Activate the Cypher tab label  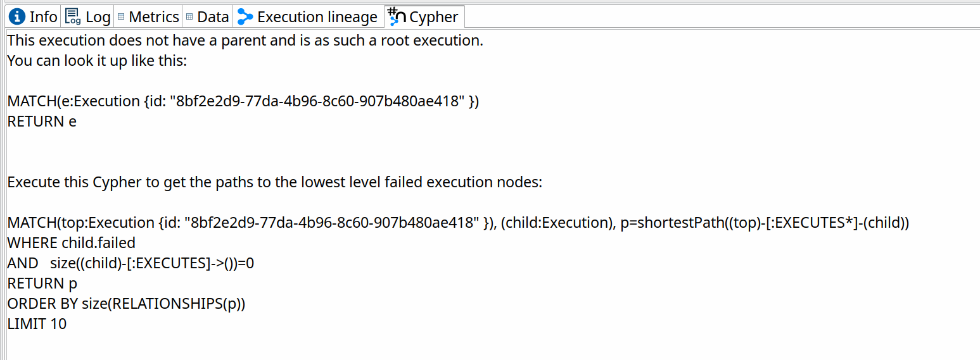(433, 17)
